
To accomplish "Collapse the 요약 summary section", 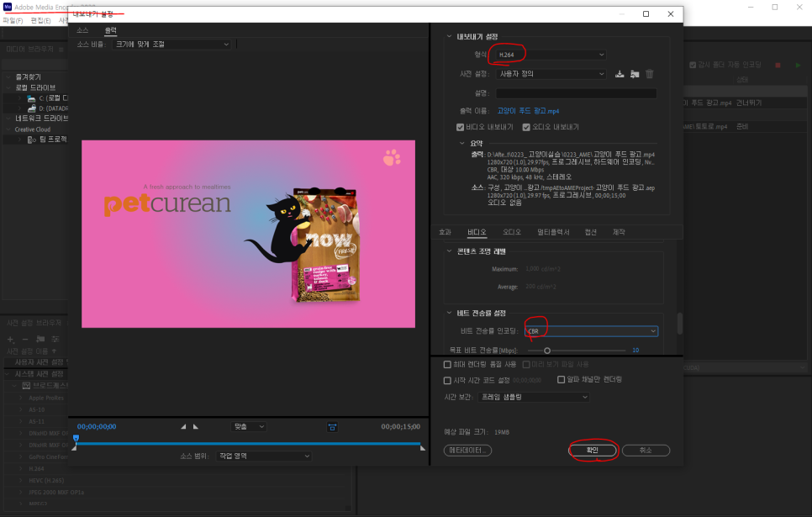I will 462,143.
